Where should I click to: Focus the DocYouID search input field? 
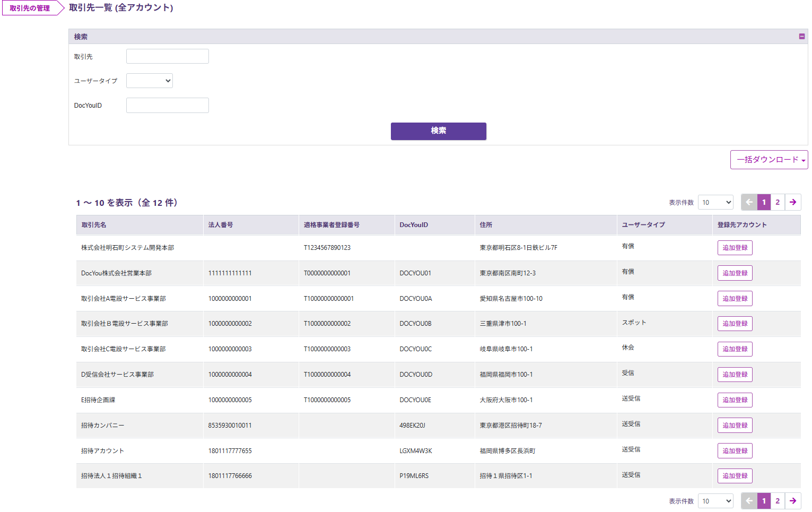[168, 106]
